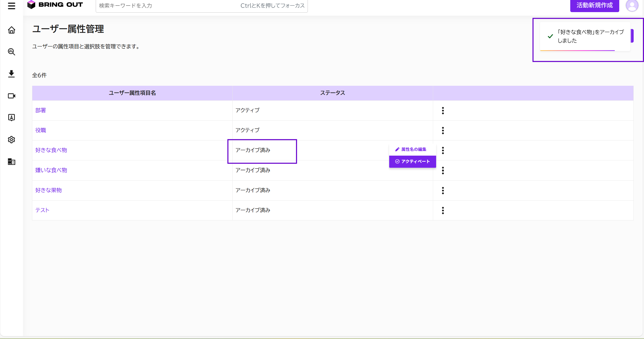Go to home via sidebar house icon

11,30
